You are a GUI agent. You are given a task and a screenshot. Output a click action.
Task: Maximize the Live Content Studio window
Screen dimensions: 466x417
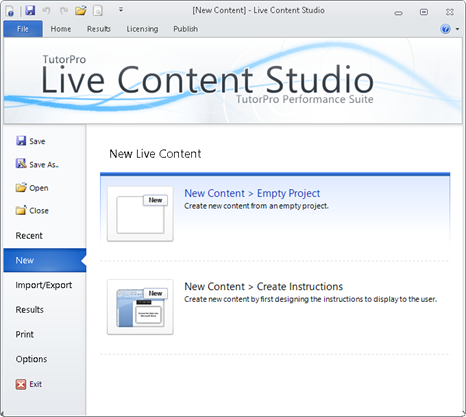[x=424, y=12]
